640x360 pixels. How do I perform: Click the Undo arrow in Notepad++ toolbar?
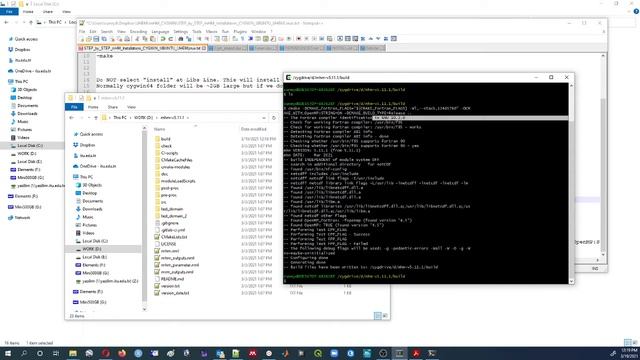163,39
